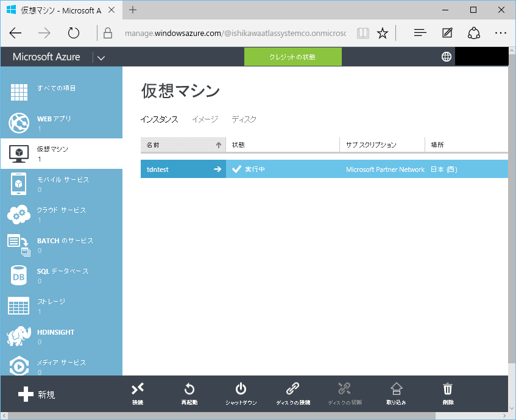Select 仮想マシン monitor icon in sidebar
The image size is (516, 420).
(19, 154)
